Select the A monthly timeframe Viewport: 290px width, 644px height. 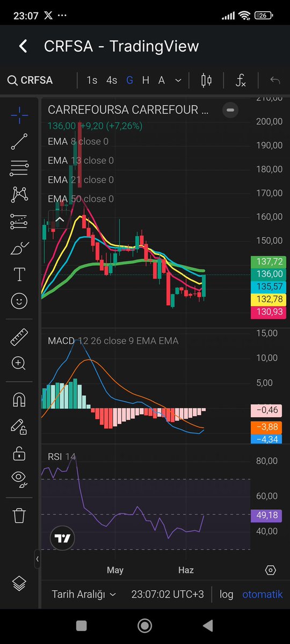click(162, 80)
